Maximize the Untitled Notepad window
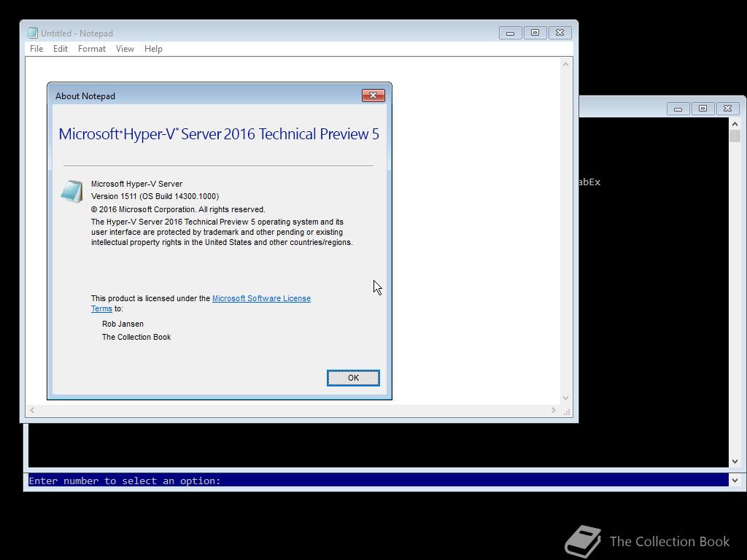This screenshot has width=747, height=560. 535,33
